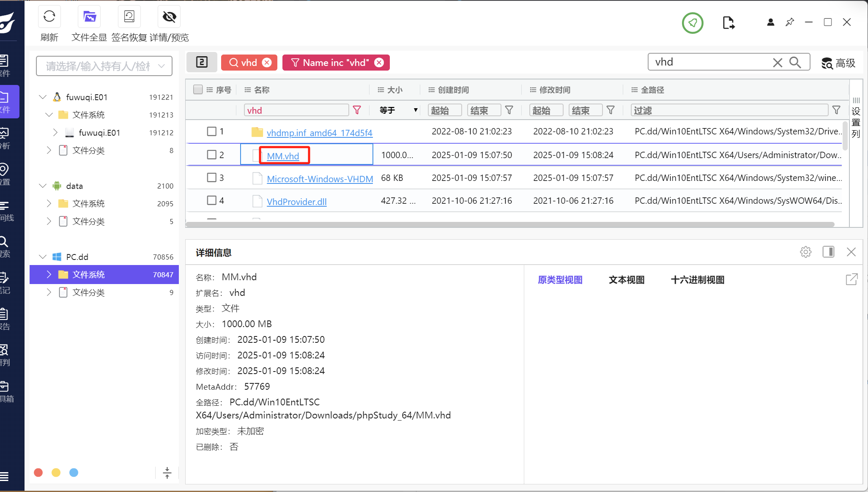This screenshot has width=868, height=492.
Task: Toggle the select-all checkbox in table header
Action: pos(197,89)
